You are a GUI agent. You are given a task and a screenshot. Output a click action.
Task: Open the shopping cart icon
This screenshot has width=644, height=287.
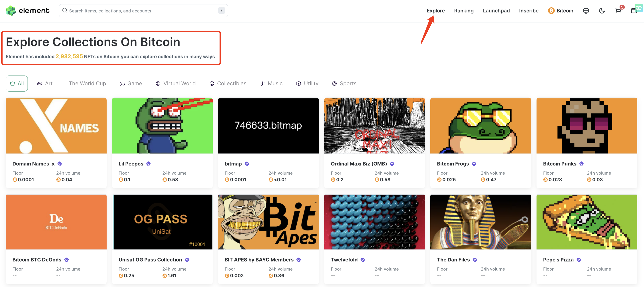(618, 11)
